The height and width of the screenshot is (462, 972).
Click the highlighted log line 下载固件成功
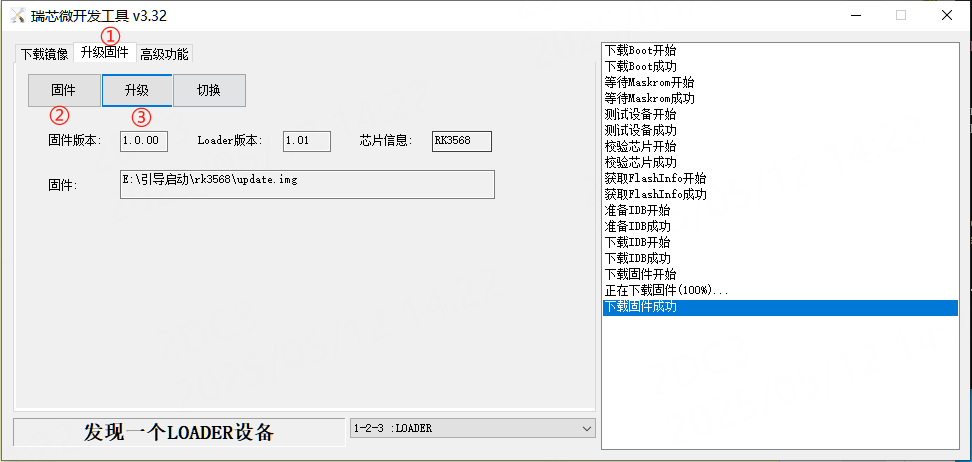(x=780, y=307)
